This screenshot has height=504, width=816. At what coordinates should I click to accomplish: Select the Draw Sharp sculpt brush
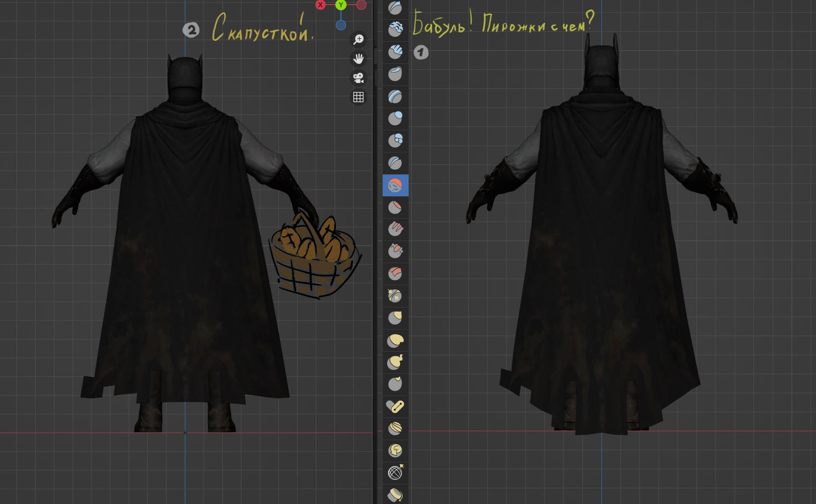(395, 8)
